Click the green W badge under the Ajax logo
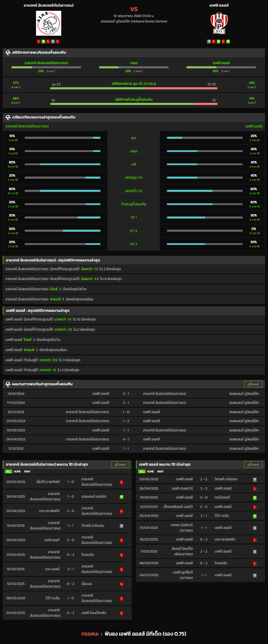The width and height of the screenshot is (268, 644). point(44,41)
